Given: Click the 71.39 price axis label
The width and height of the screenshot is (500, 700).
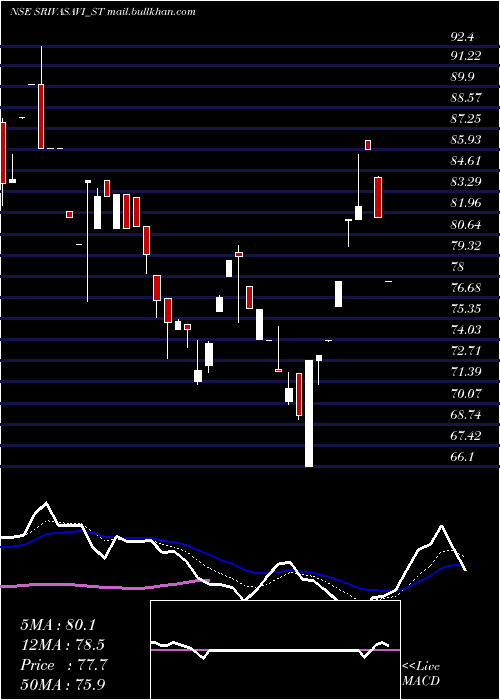Looking at the screenshot, I should [466, 372].
